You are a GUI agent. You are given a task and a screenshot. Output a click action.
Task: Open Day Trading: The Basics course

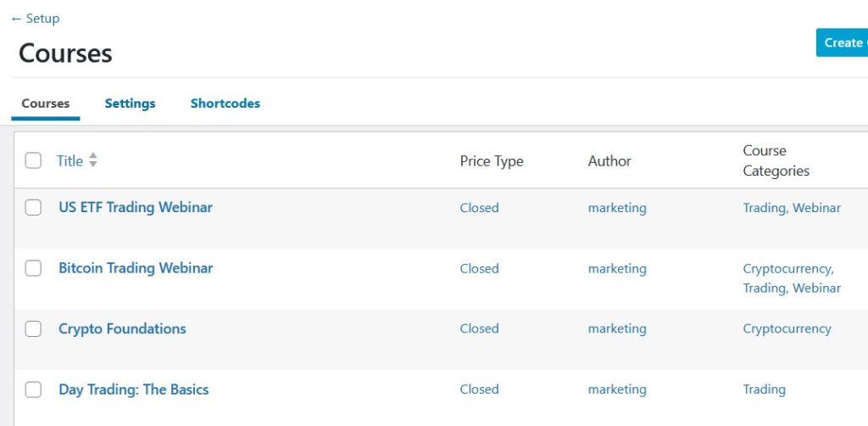click(133, 390)
